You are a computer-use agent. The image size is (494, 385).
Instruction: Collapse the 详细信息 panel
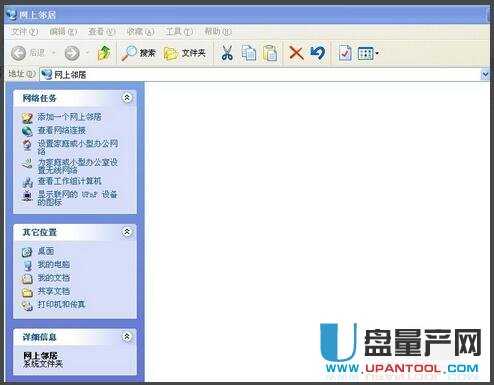[127, 337]
